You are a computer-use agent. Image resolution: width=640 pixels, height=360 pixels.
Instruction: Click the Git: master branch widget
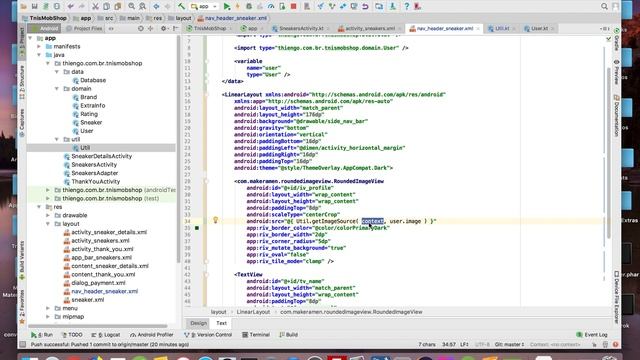tap(509, 344)
